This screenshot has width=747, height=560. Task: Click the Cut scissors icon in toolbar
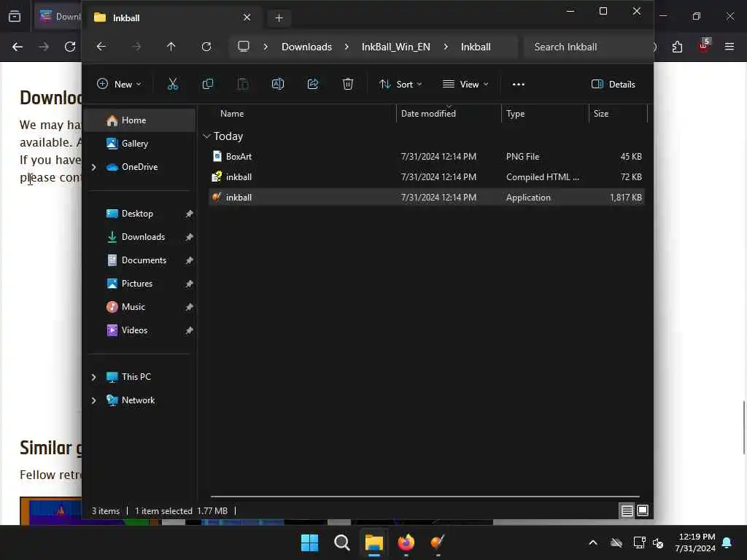point(172,85)
